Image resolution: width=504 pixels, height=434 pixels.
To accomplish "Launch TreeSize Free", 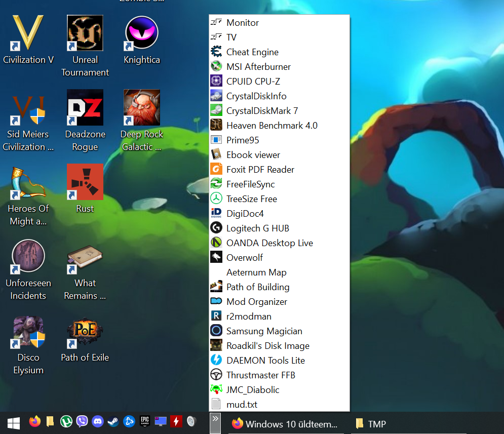I will (x=279, y=199).
